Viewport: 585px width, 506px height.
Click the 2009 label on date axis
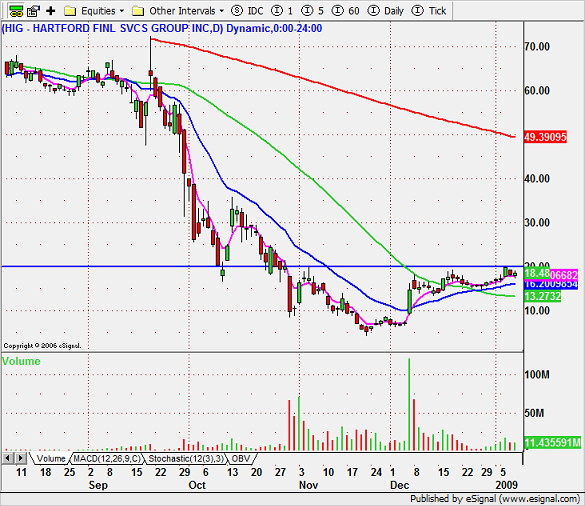506,485
